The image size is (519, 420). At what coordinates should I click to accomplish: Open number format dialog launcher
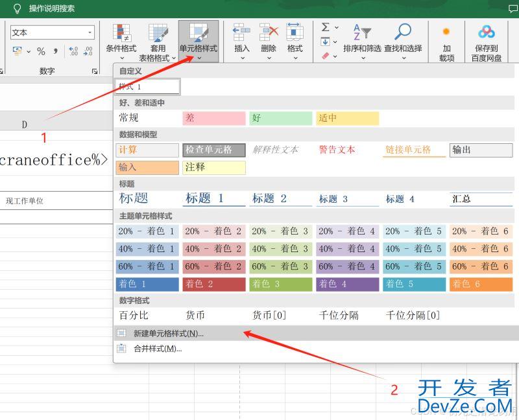(x=95, y=71)
